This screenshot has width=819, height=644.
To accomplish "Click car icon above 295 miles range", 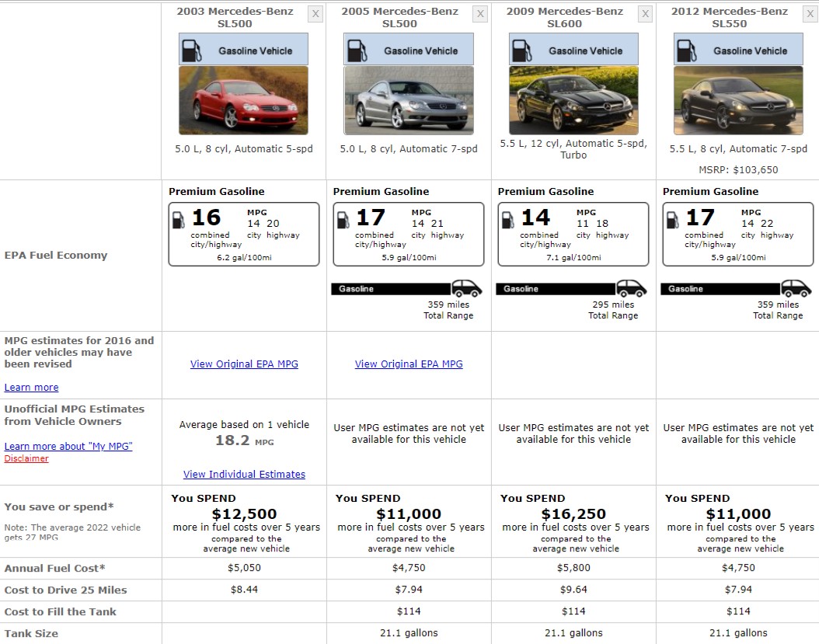I will click(x=631, y=287).
